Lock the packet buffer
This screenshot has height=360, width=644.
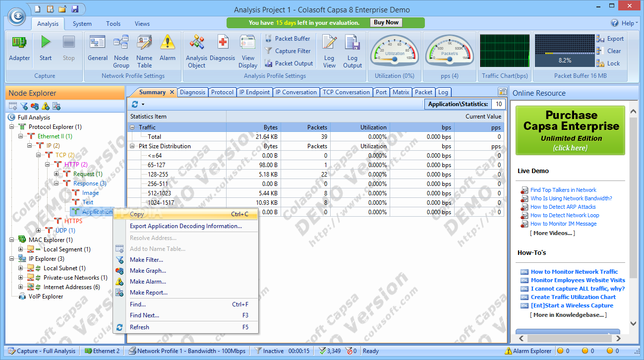(x=608, y=63)
